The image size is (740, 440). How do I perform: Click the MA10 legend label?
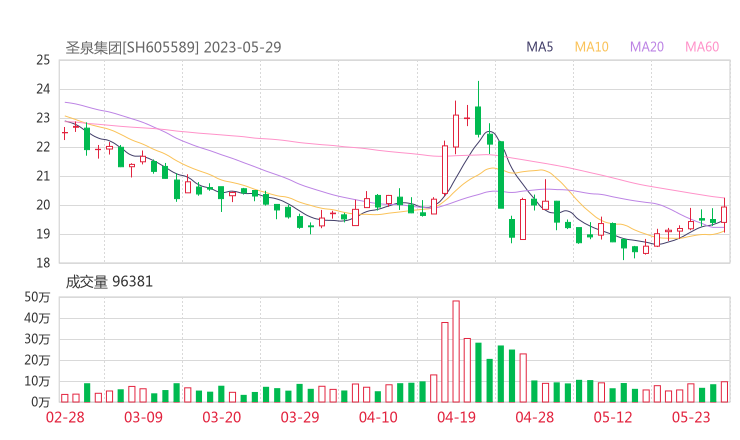[591, 47]
